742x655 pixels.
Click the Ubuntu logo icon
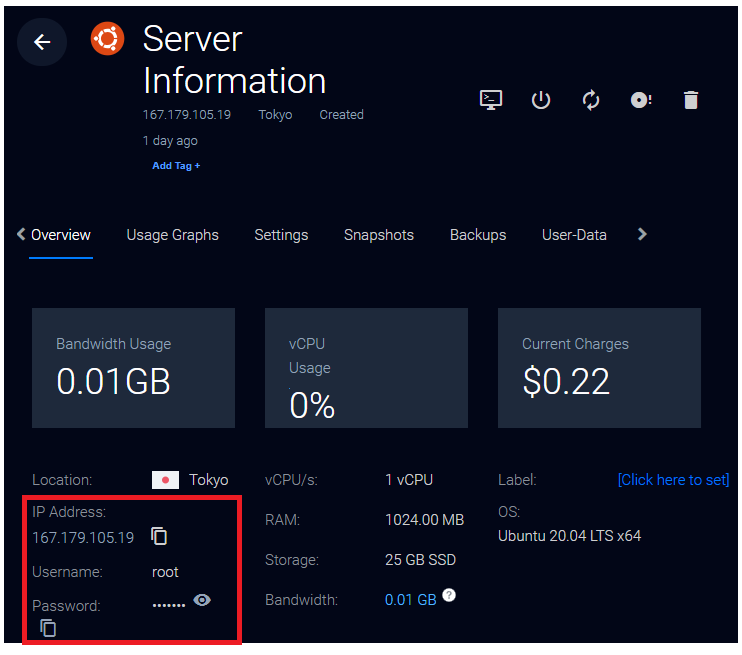pos(107,38)
